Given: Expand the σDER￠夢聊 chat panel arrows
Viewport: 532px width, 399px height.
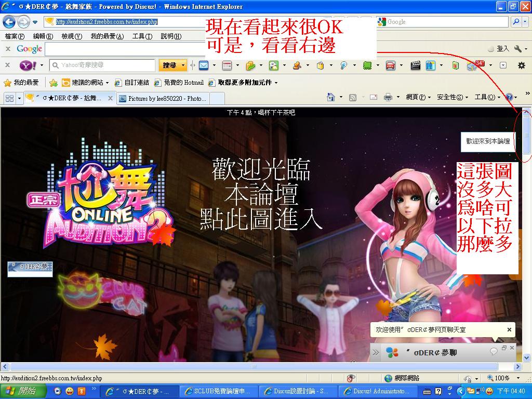Looking at the screenshot, I should tap(375, 353).
